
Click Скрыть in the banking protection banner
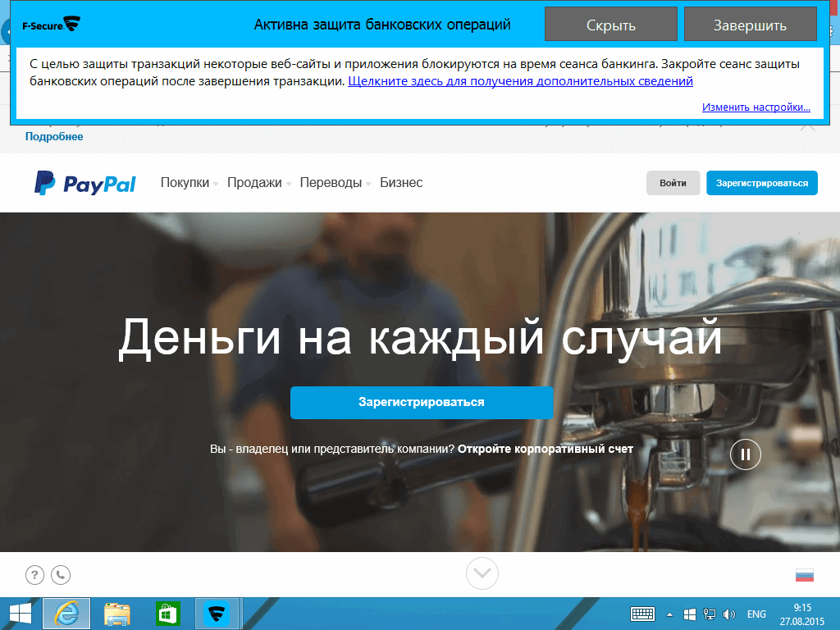[610, 23]
